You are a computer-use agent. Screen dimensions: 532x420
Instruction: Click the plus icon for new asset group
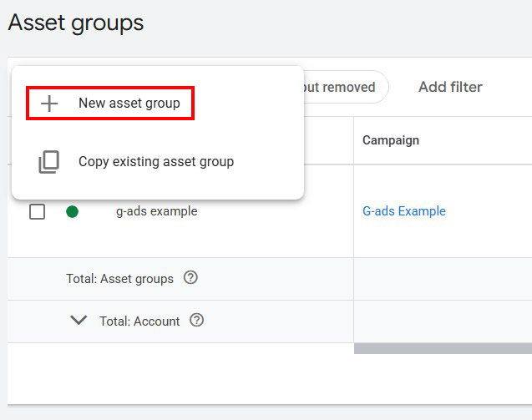(x=50, y=104)
